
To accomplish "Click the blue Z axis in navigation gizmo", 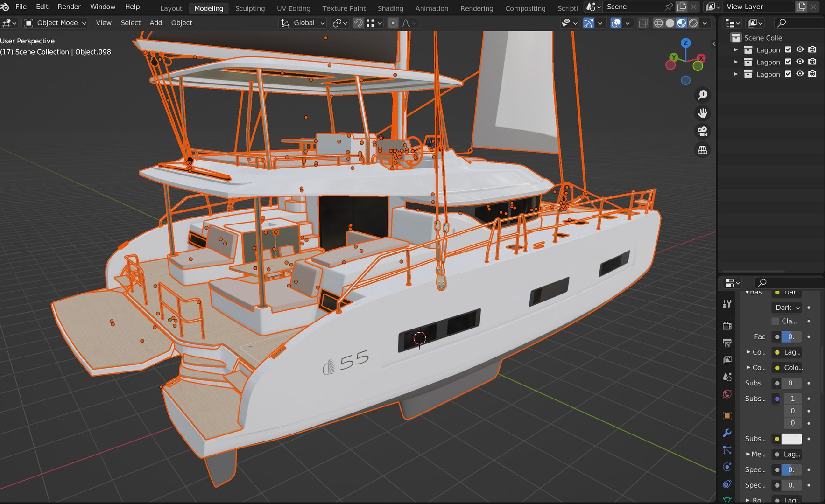I will point(685,43).
